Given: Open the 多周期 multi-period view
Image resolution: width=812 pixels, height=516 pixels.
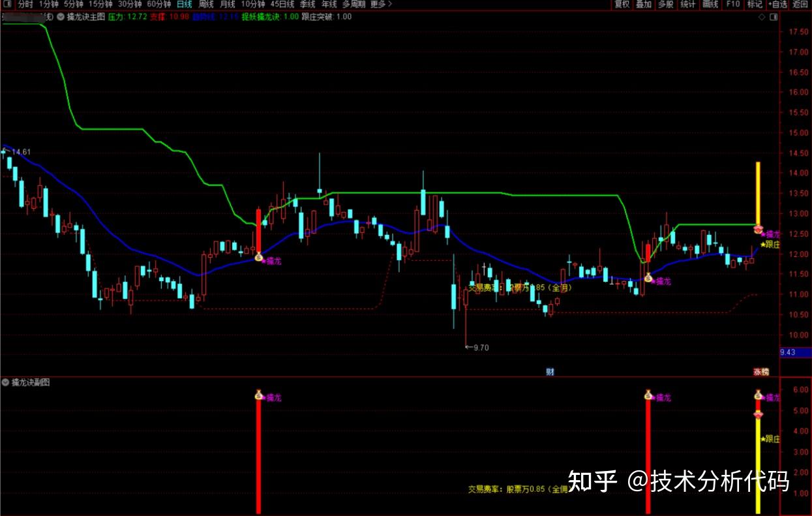Looking at the screenshot, I should [354, 4].
